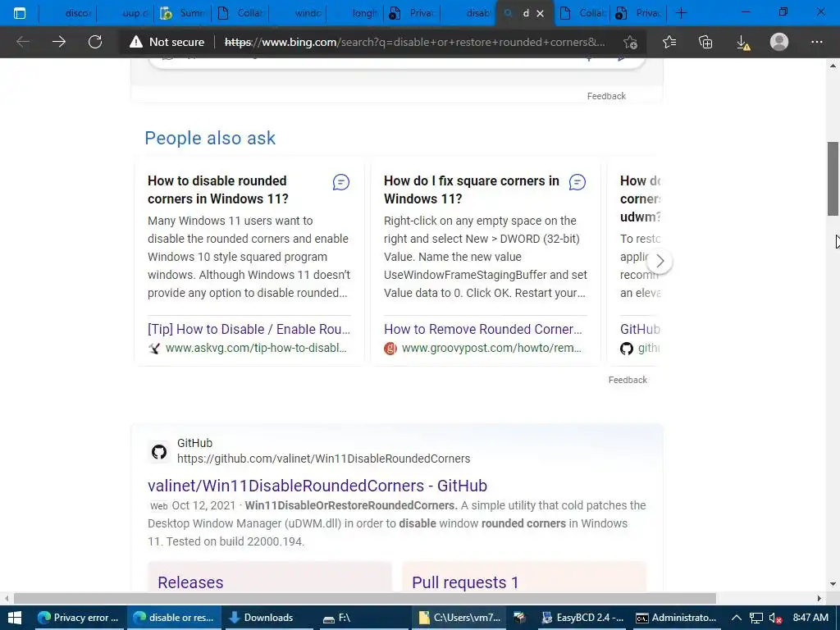840x630 pixels.
Task: Click the muted volume tray icon
Action: click(776, 619)
